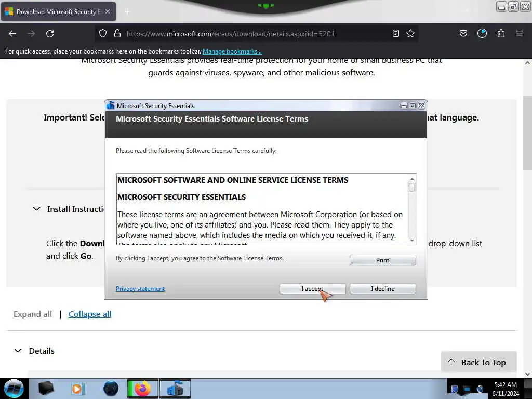Bookmark this page with the star icon
This screenshot has height=399, width=532.
pos(410,33)
